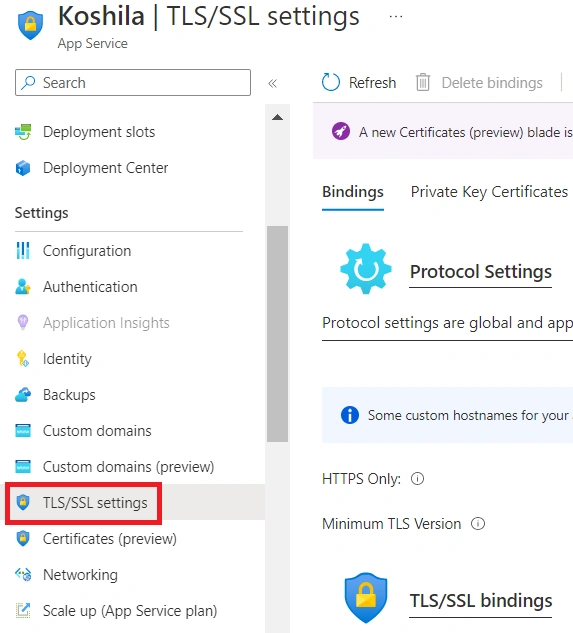
Task: Click the sidebar scrollbar thumb
Action: (277, 334)
